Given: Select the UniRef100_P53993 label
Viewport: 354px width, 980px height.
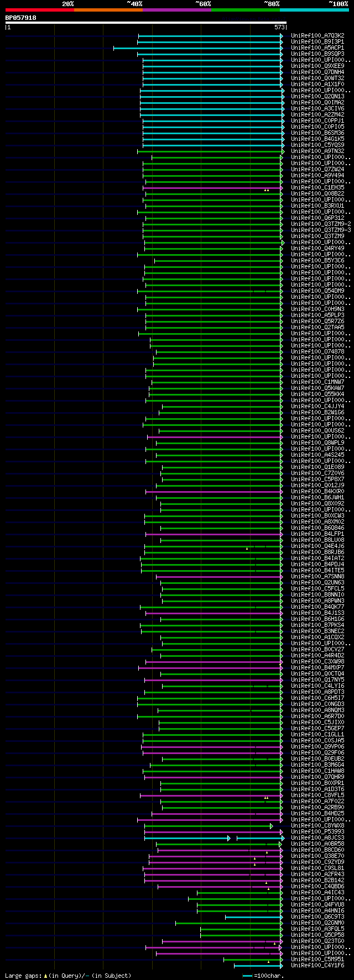Looking at the screenshot, I should coord(317,832).
